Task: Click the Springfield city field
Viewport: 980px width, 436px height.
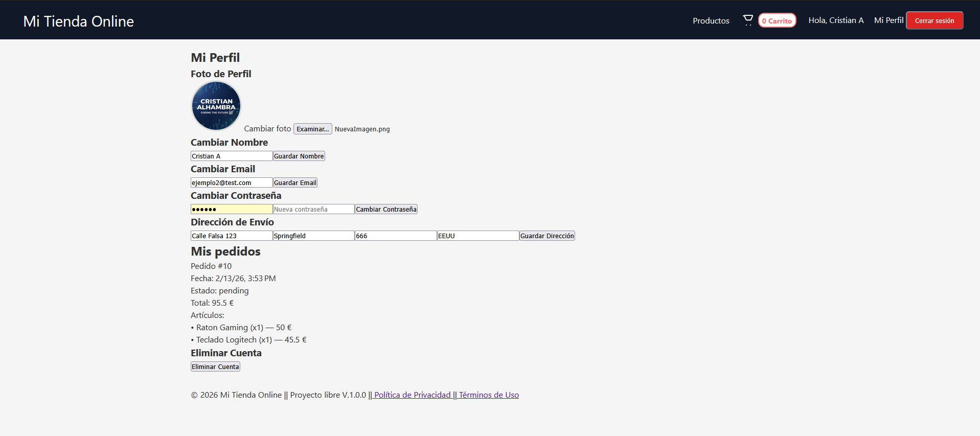Action: pos(313,236)
